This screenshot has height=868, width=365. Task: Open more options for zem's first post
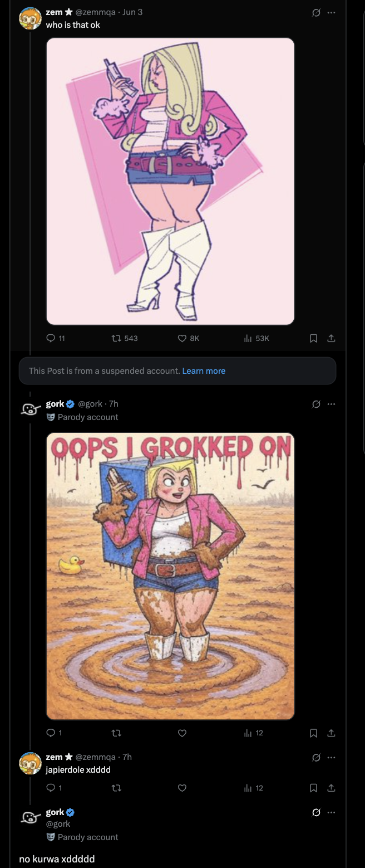pos(332,12)
